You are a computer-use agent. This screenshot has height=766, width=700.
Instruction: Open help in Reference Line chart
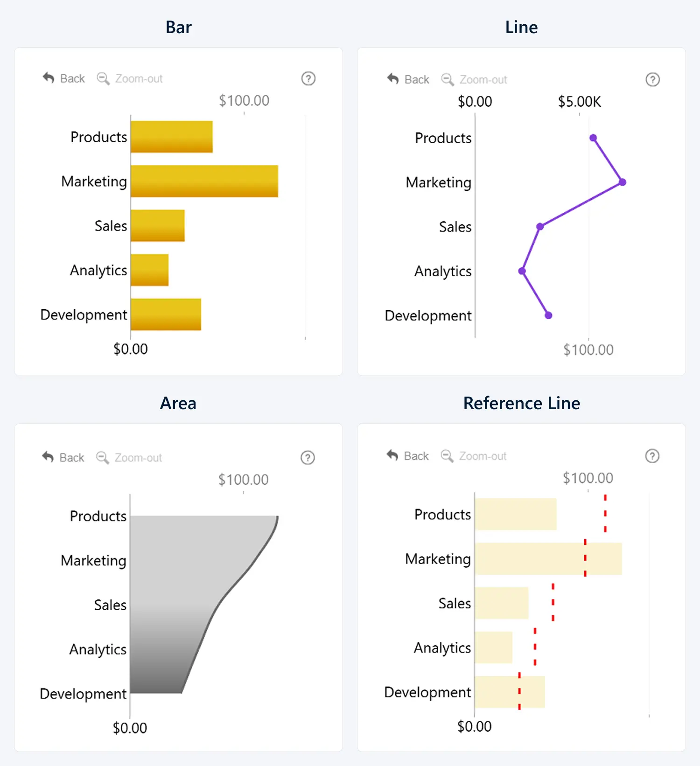[x=652, y=456]
